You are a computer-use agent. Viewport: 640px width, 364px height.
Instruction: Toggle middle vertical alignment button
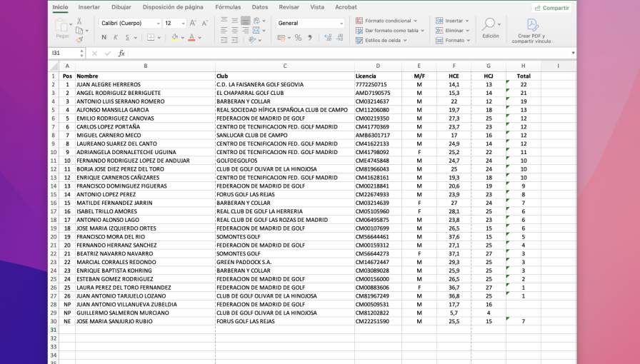click(x=234, y=22)
